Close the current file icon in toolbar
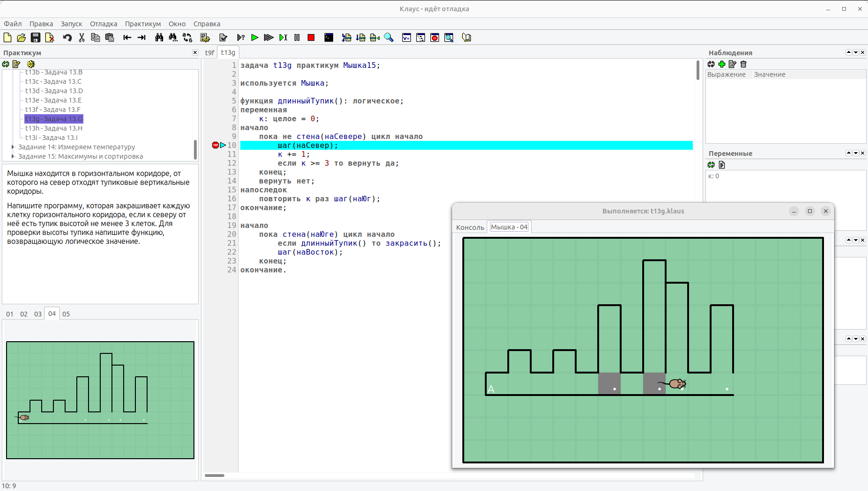 50,37
